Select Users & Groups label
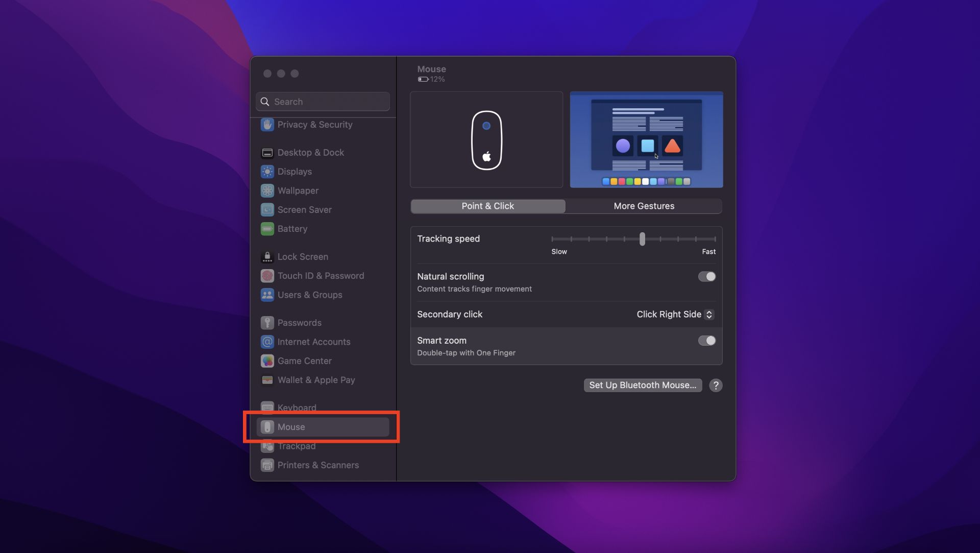 [310, 295]
